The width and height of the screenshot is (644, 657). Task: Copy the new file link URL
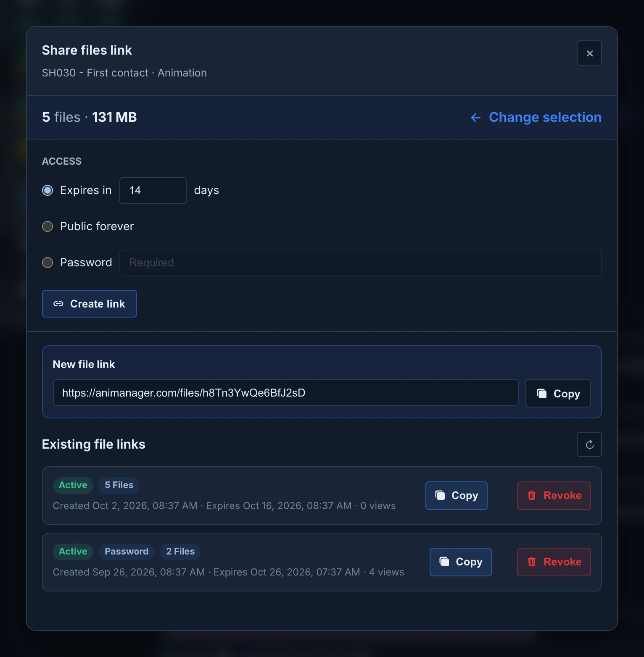click(x=558, y=393)
